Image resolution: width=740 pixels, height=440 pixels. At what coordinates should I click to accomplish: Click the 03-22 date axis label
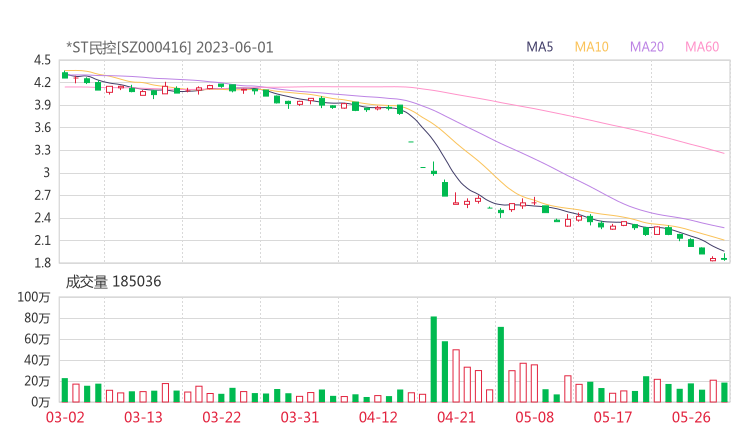coord(221,417)
